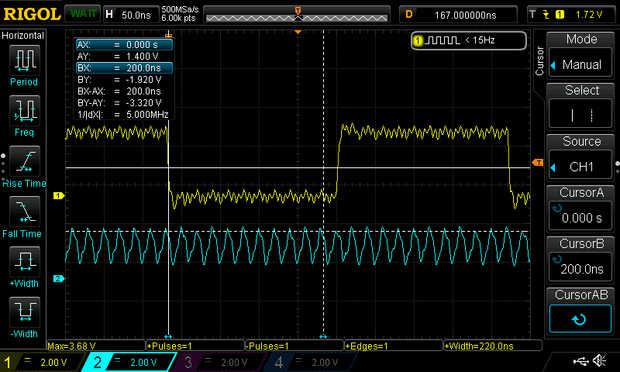The image size is (620, 372).
Task: Select channel 2 scale 2.00 V
Action: click(x=130, y=362)
